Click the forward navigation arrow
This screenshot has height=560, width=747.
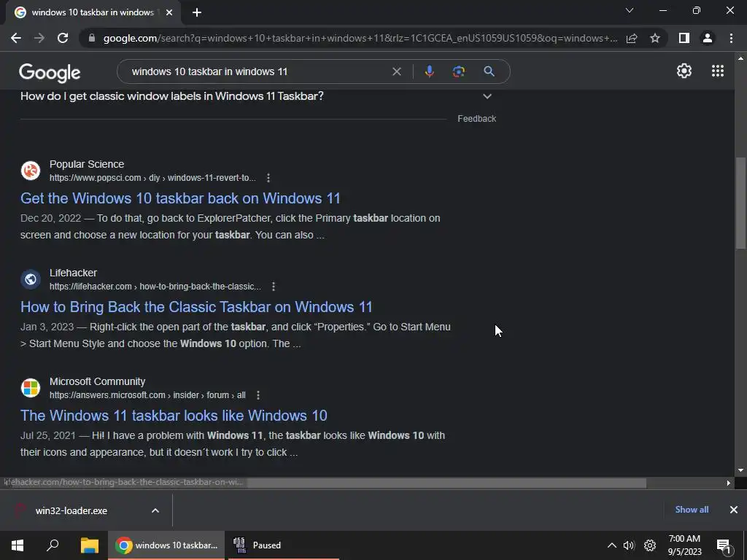pyautogui.click(x=39, y=38)
